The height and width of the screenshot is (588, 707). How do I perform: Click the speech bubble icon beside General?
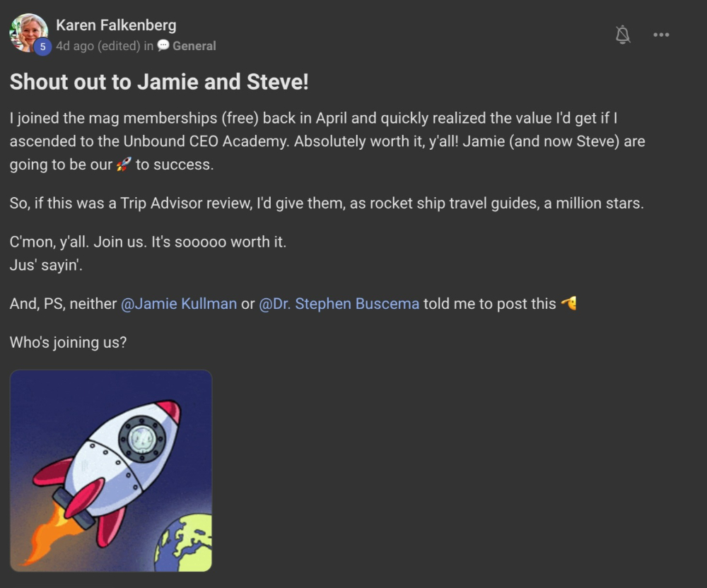click(163, 46)
